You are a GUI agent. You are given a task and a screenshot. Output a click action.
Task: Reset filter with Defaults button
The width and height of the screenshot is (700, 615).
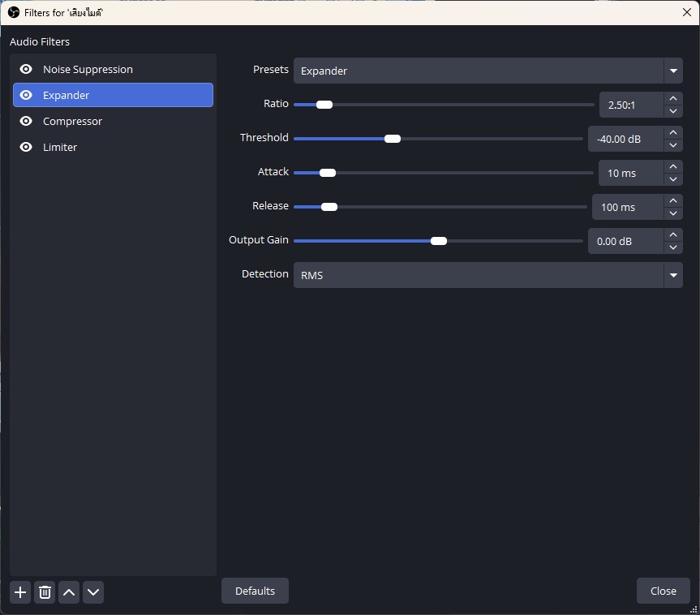(255, 591)
